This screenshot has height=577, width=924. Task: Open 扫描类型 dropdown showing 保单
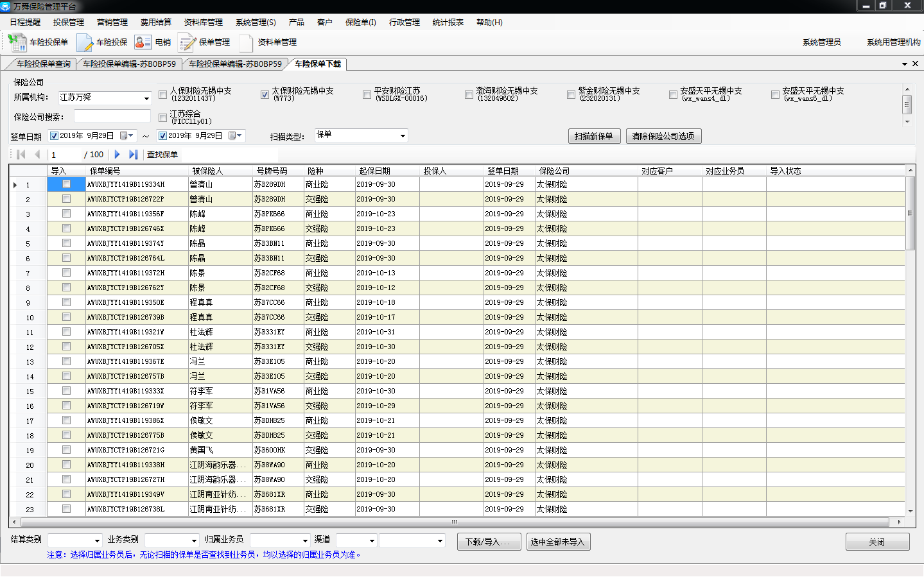click(x=403, y=136)
